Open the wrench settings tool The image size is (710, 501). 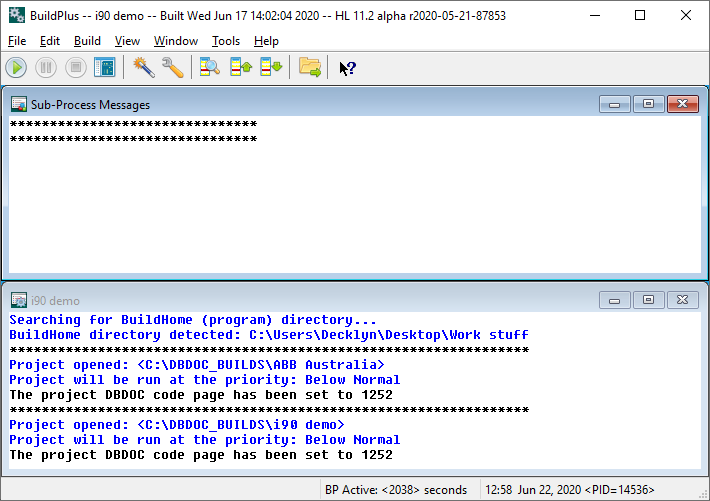click(x=173, y=68)
